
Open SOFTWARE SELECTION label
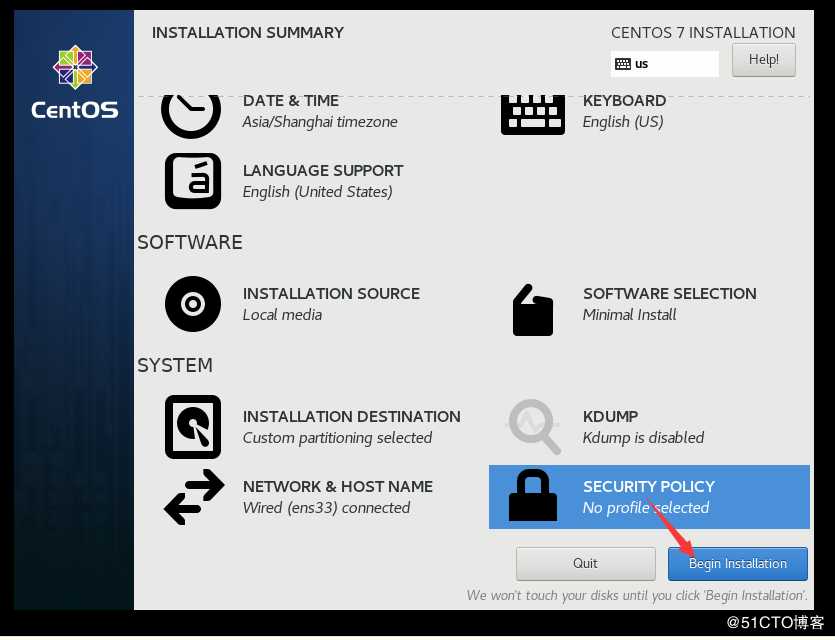coord(669,294)
